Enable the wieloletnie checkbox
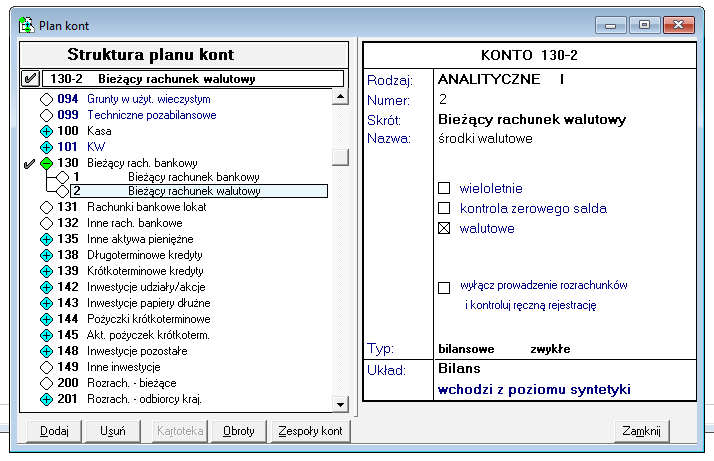Screen dimensions: 714x461 (x=444, y=188)
